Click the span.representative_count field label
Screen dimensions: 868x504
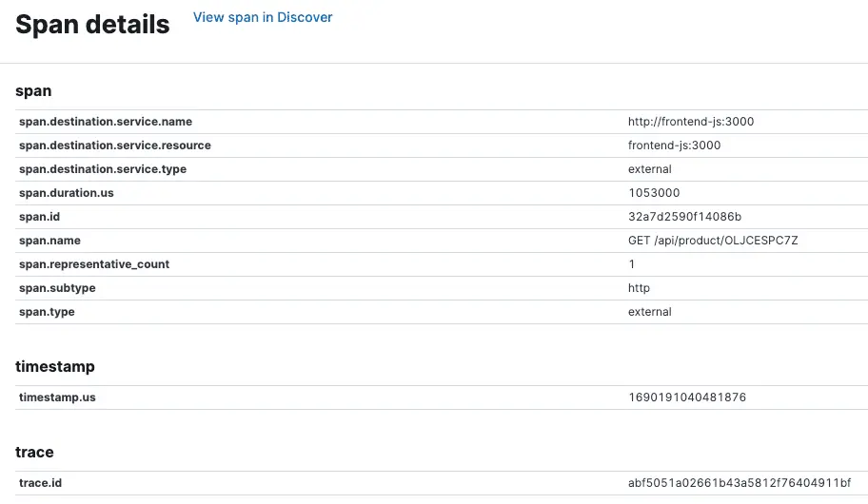tap(94, 264)
